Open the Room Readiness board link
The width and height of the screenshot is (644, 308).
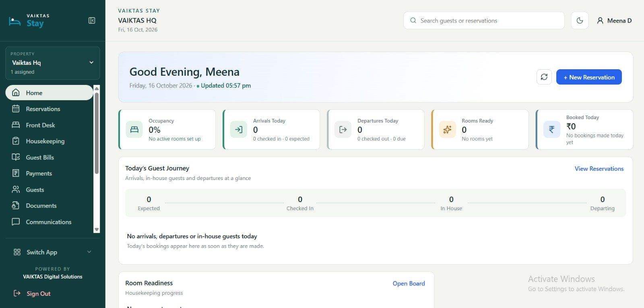pyautogui.click(x=409, y=283)
